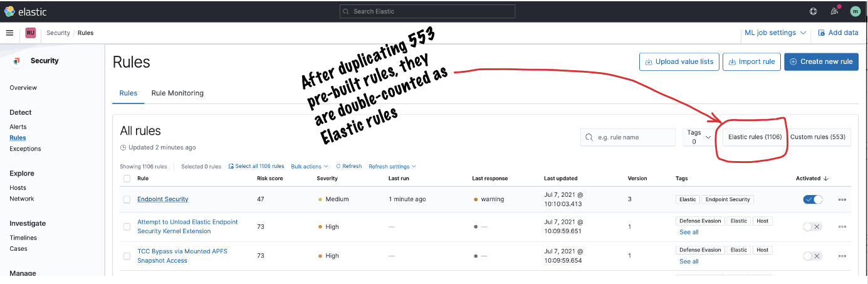
Task: Click the Import rule button
Action: [x=751, y=61]
